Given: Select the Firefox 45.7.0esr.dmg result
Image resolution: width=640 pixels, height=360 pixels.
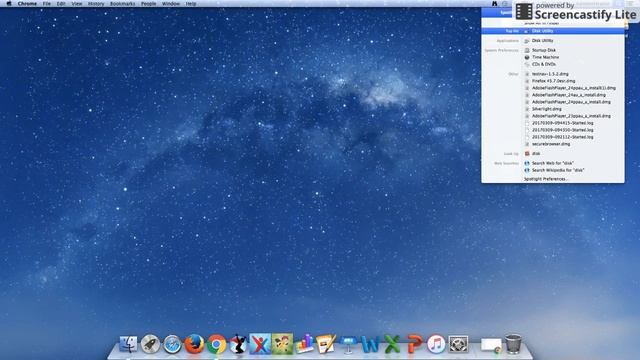Looking at the screenshot, I should 553,81.
